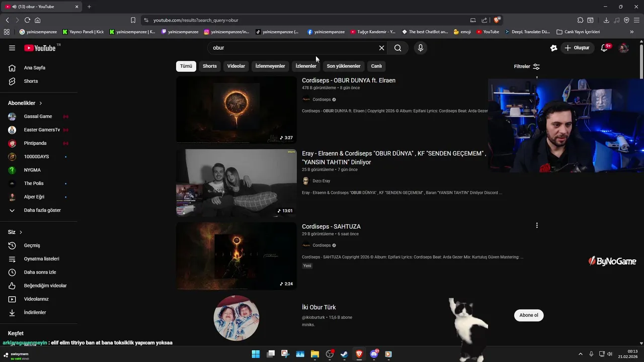This screenshot has height=362, width=644.
Task: Open Steam from the taskbar
Action: [344, 354]
